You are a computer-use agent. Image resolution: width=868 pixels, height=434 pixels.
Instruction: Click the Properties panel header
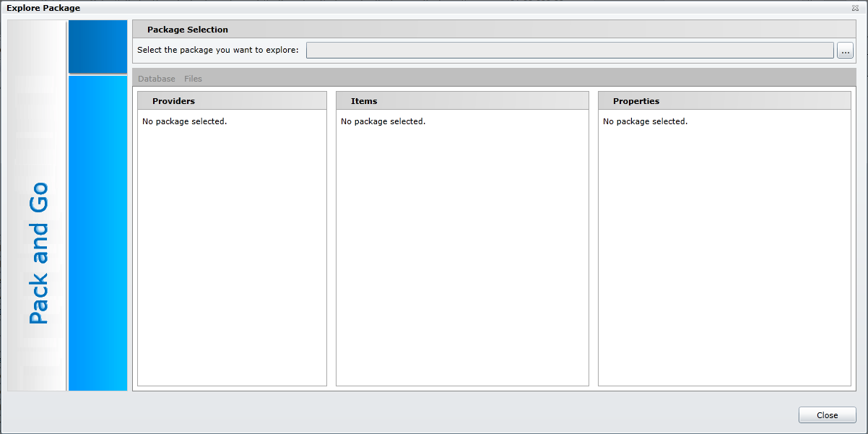[635, 101]
